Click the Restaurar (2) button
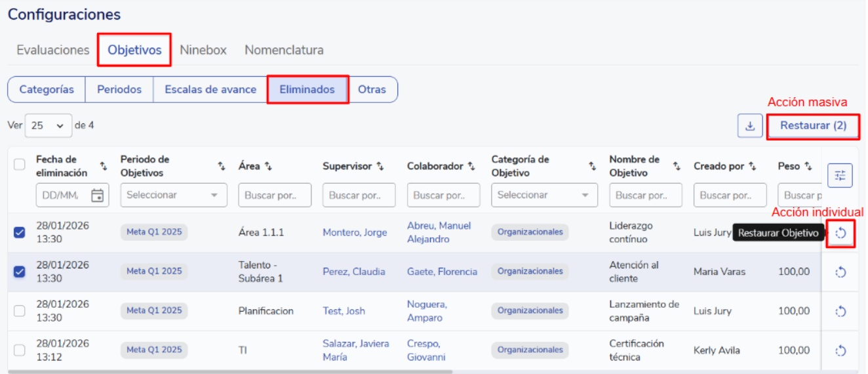This screenshot has height=374, width=868. 813,125
